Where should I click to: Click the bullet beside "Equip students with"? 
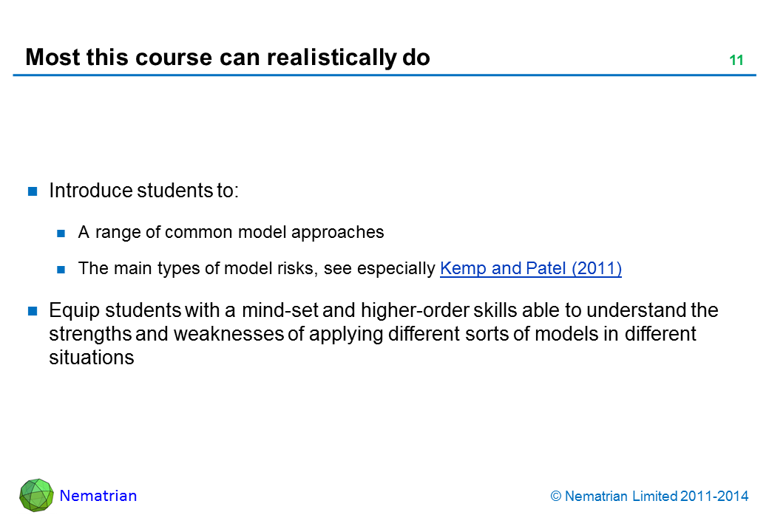(x=33, y=310)
